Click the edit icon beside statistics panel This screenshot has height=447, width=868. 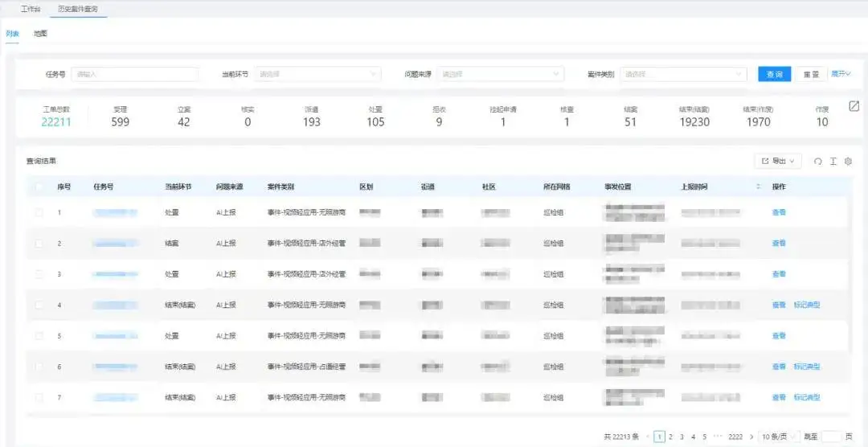pos(854,106)
